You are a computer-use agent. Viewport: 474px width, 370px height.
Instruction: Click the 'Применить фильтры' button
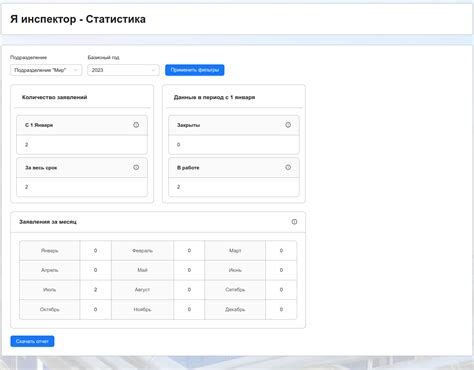coord(195,70)
